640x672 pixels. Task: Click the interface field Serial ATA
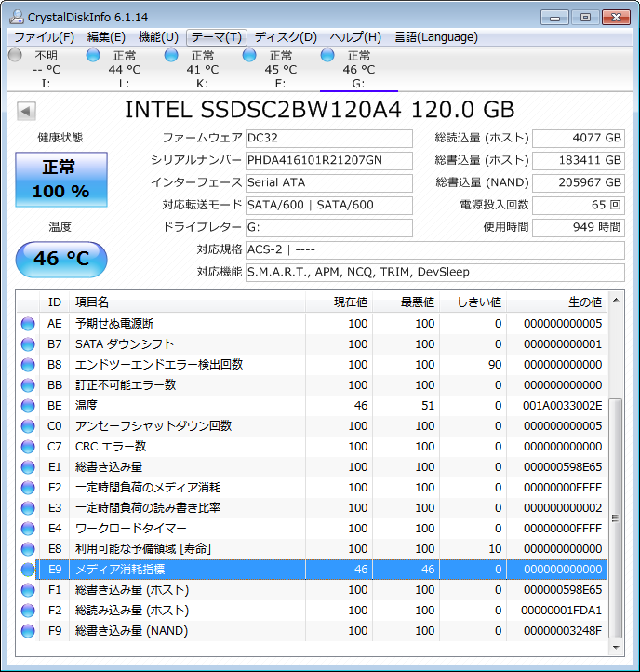pos(329,183)
